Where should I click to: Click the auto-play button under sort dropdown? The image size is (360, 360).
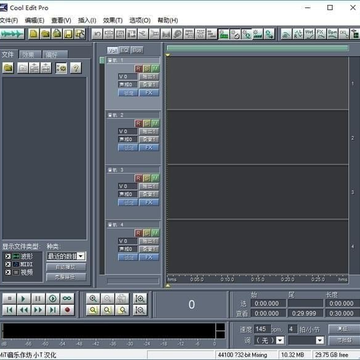click(66, 267)
